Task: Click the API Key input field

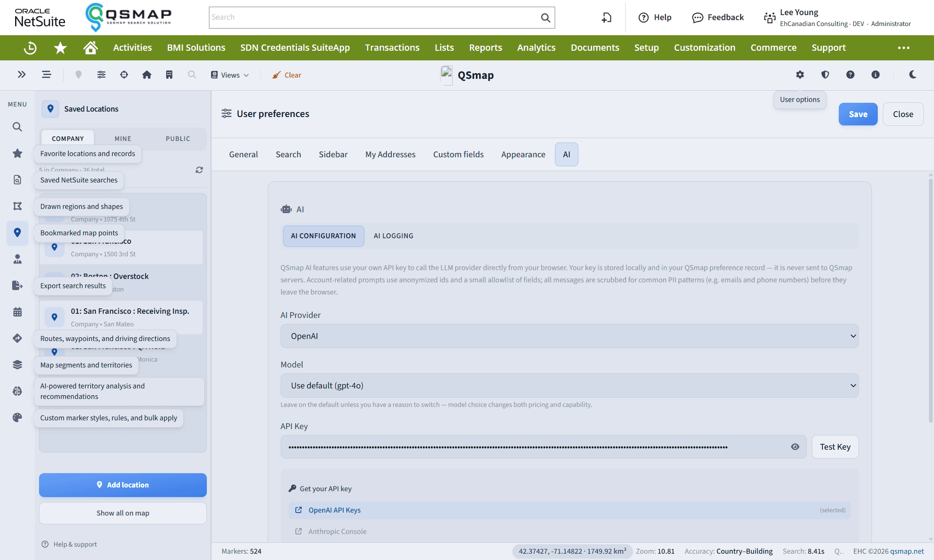Action: coord(543,447)
